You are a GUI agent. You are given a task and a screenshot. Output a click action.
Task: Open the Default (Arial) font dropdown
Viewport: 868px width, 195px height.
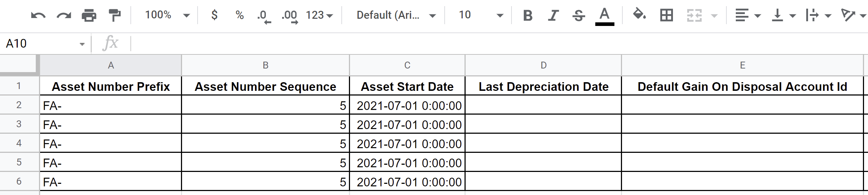(396, 15)
